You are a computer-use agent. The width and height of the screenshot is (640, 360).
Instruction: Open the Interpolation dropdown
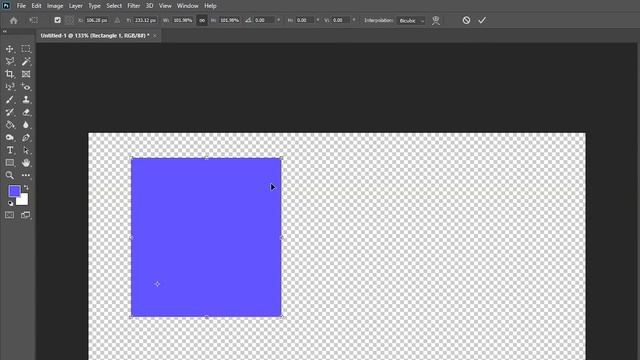click(411, 20)
